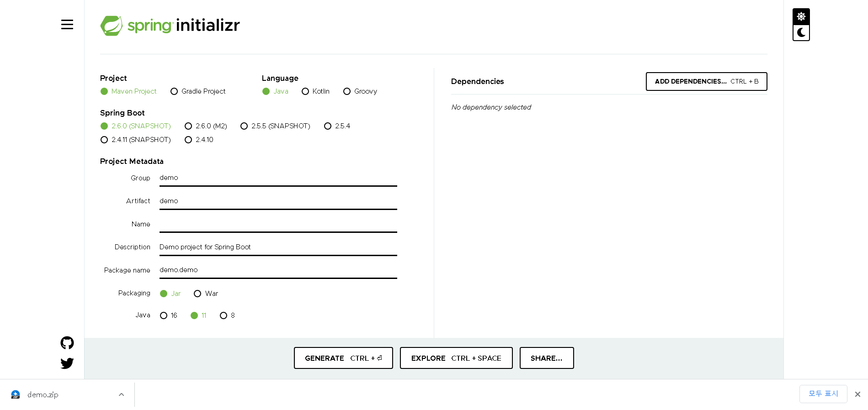This screenshot has width=868, height=410.
Task: Focus the Group input field
Action: click(x=278, y=178)
